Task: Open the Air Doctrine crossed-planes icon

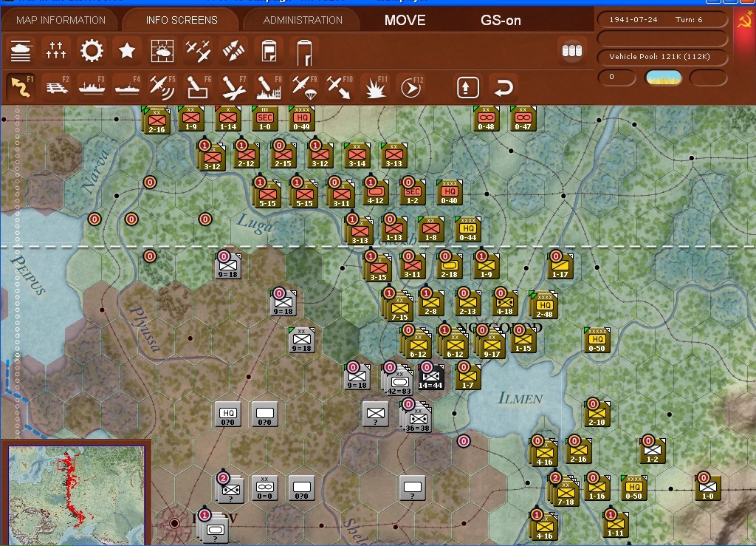Action: (x=198, y=51)
